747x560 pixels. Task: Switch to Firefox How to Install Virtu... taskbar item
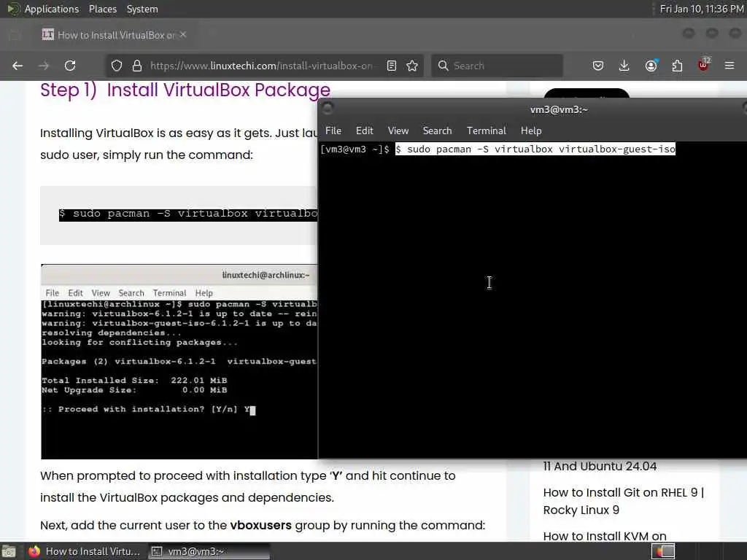(85, 551)
